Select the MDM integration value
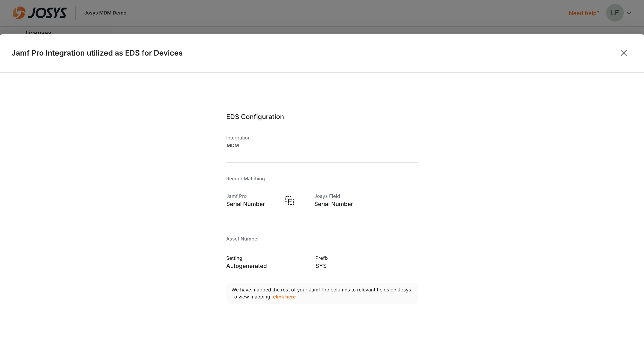Viewport: 644px width, 347px height. tap(233, 146)
